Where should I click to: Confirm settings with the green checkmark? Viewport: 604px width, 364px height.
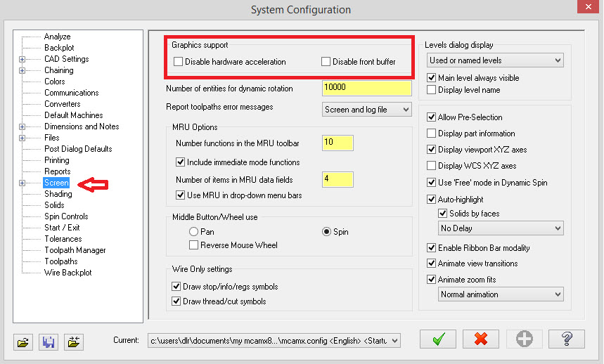(x=439, y=339)
